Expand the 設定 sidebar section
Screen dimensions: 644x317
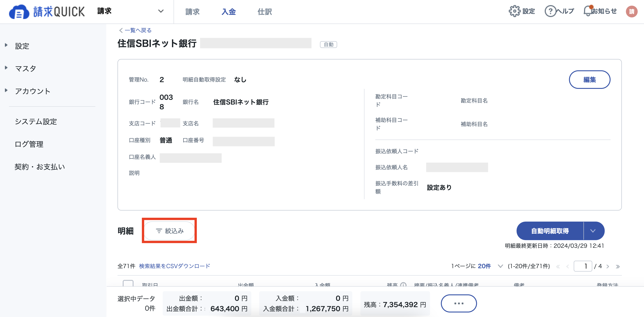[x=22, y=46]
